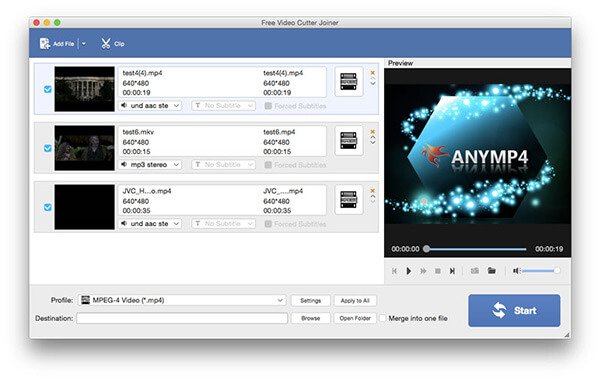Open No Subtitle dropdown for test4(4).mp4

pyautogui.click(x=223, y=105)
